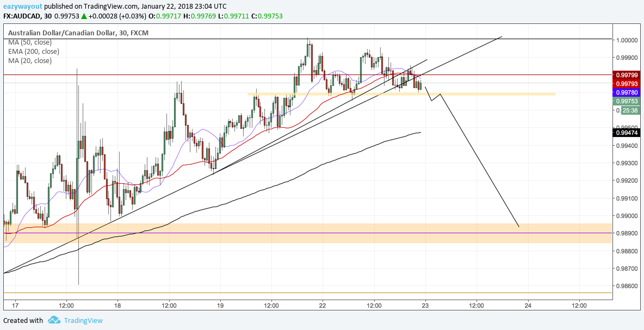
Task: Click the H:0.99769 high value
Action: click(200, 16)
